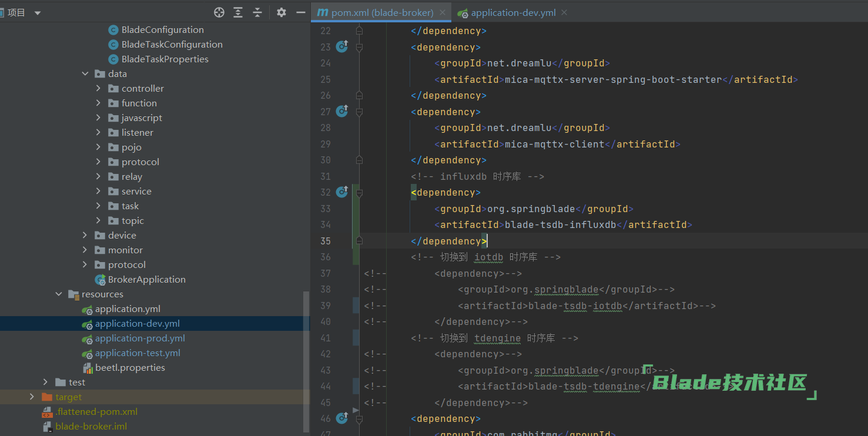
Task: Open the project view dropdown arrow next to 项目
Action: pos(38,13)
